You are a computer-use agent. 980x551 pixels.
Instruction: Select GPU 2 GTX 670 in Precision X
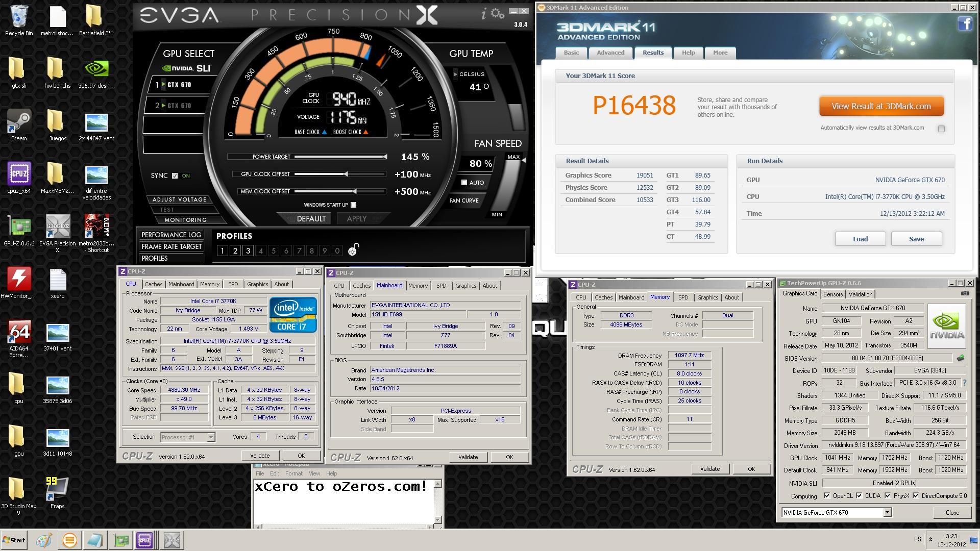pos(176,105)
